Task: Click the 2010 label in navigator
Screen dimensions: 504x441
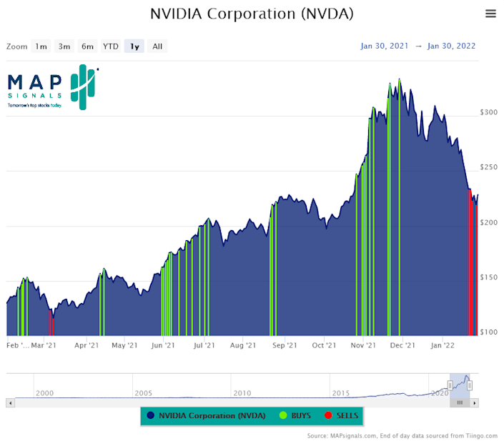Action: [242, 393]
